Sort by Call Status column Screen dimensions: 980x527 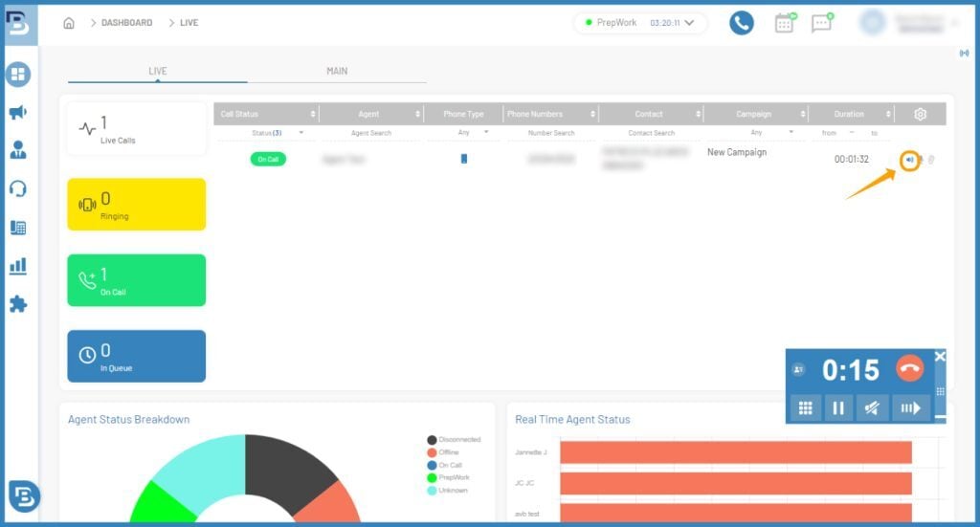(313, 114)
